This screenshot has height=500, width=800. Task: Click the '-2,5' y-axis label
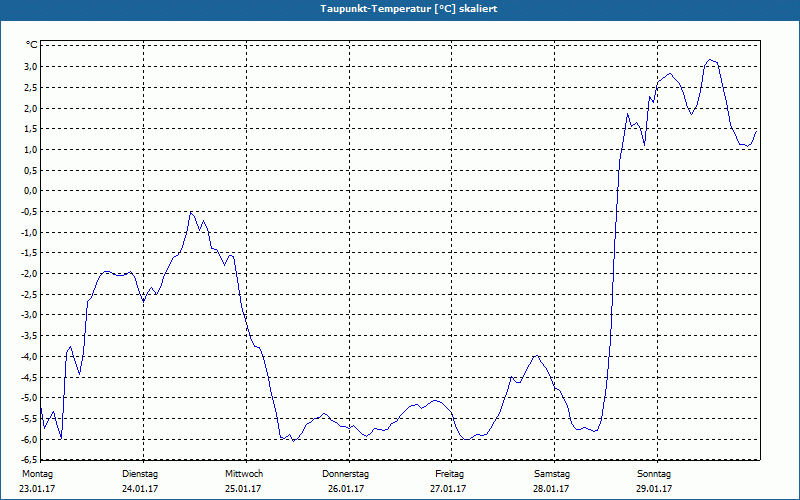point(29,294)
